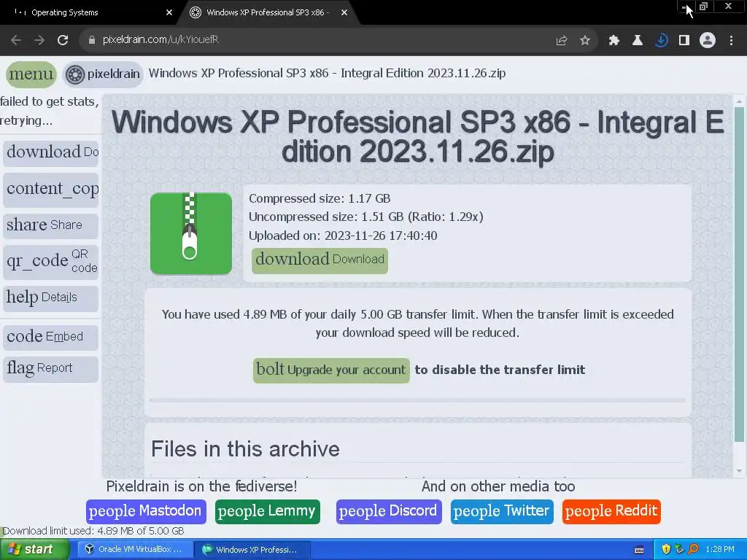Close the Operating Systems tab
The image size is (747, 560).
(x=169, y=13)
